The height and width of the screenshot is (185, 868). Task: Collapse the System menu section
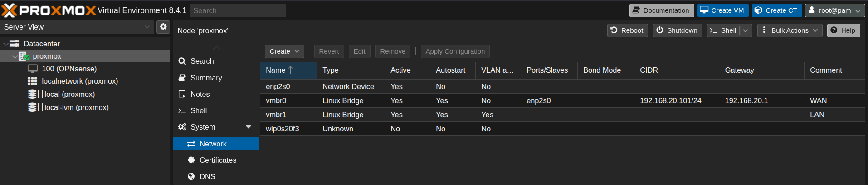pyautogui.click(x=249, y=127)
